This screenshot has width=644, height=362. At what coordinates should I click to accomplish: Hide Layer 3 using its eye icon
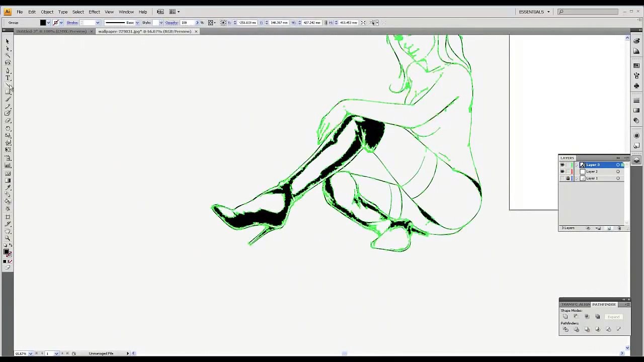562,165
